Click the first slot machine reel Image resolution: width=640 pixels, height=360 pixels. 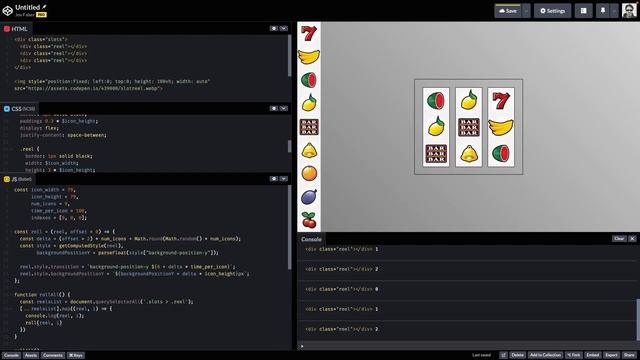[x=436, y=127]
